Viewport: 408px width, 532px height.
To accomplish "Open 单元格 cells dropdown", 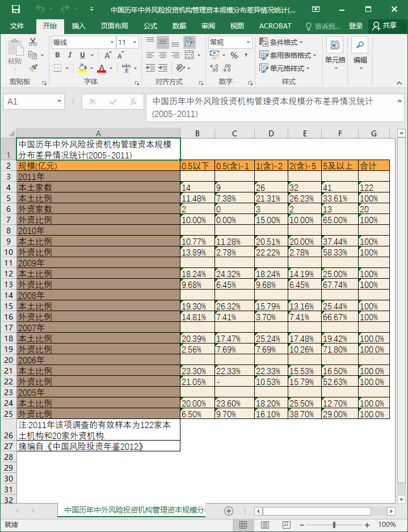I will point(335,55).
